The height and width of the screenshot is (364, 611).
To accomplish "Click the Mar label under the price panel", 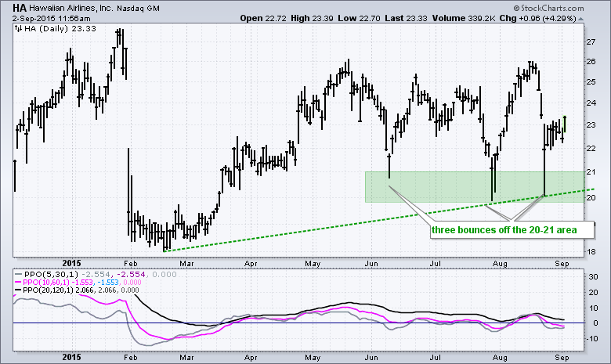I will (x=186, y=264).
